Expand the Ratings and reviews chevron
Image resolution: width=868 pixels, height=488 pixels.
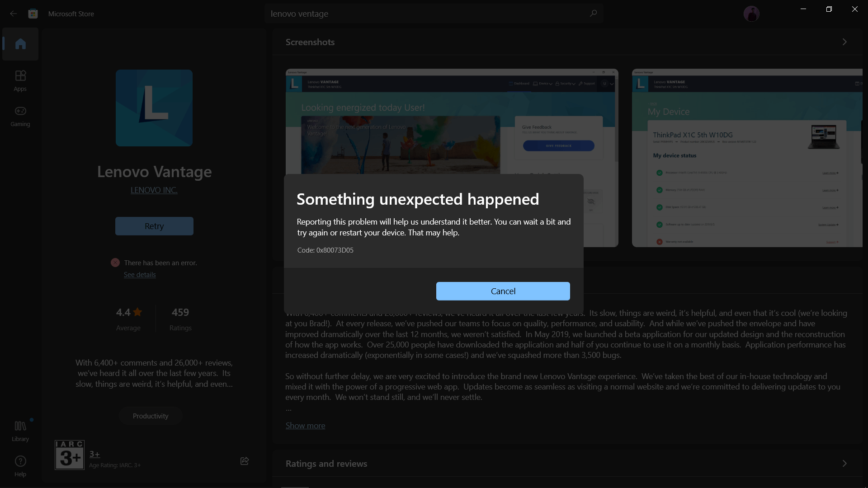(844, 464)
